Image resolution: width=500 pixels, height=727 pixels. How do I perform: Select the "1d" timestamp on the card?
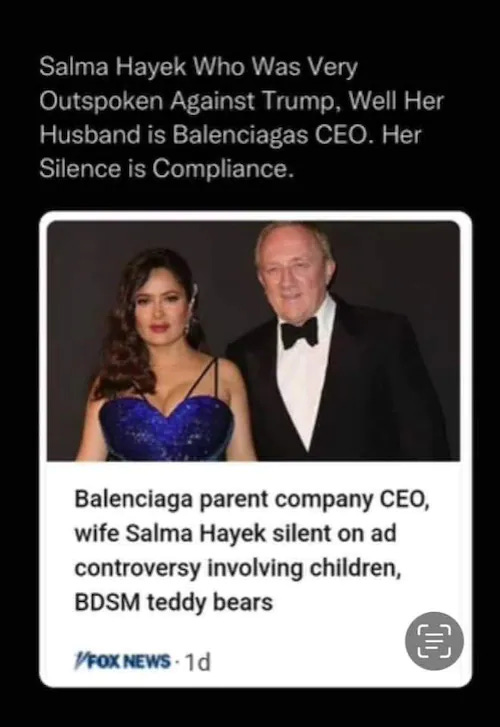click(x=197, y=662)
